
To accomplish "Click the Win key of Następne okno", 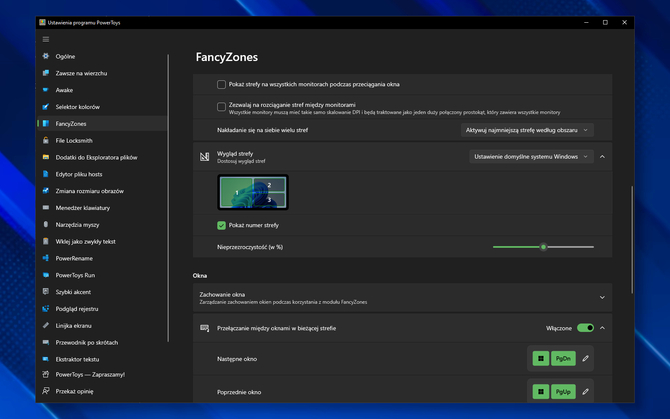I will pyautogui.click(x=541, y=359).
